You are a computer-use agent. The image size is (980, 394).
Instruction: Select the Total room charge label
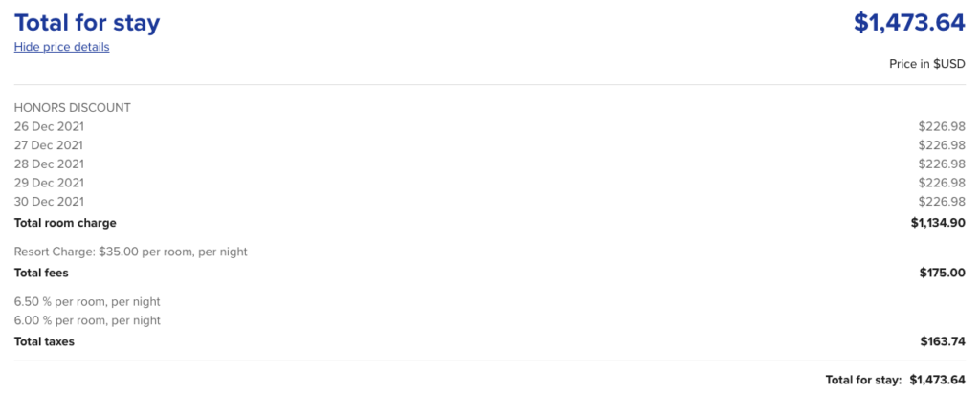65,223
